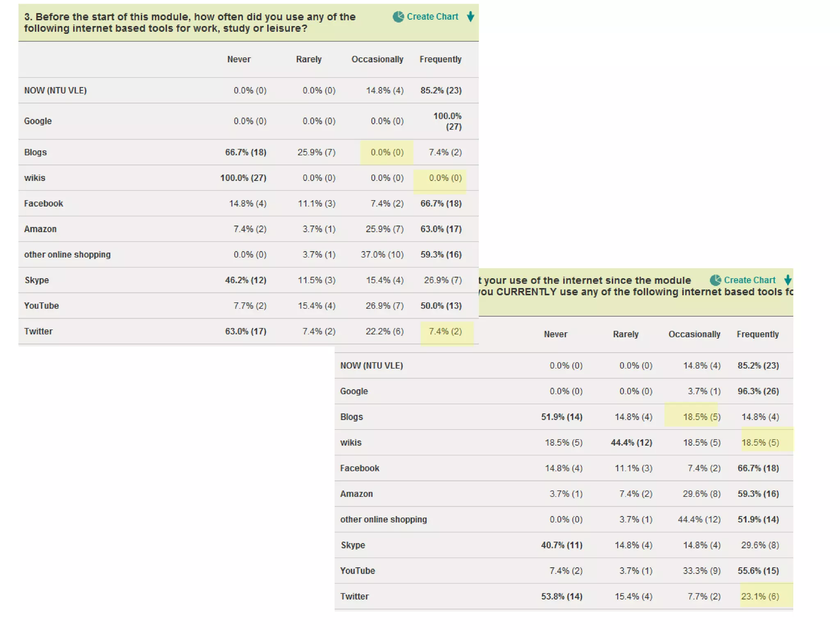Viewport: 840px width, 630px height.
Task: Click the NOW (NTU VLE) label in lower table
Action: (x=371, y=365)
